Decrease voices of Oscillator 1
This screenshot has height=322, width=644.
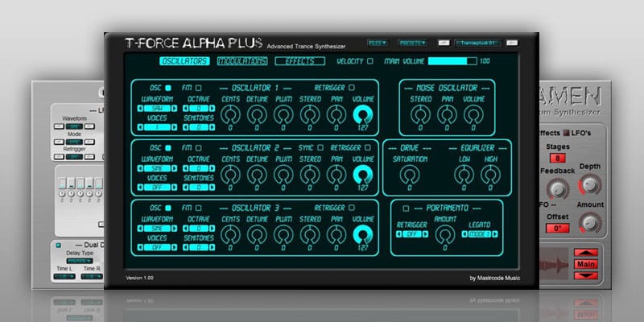[x=140, y=127]
